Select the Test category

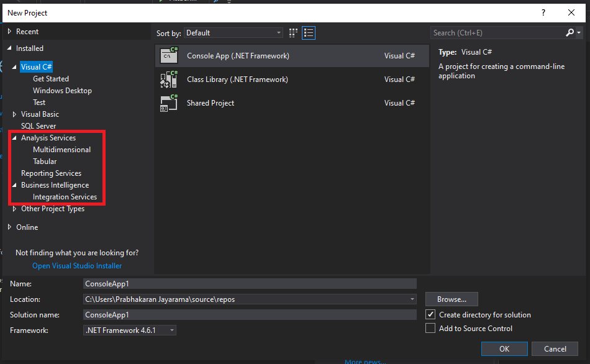coord(39,102)
